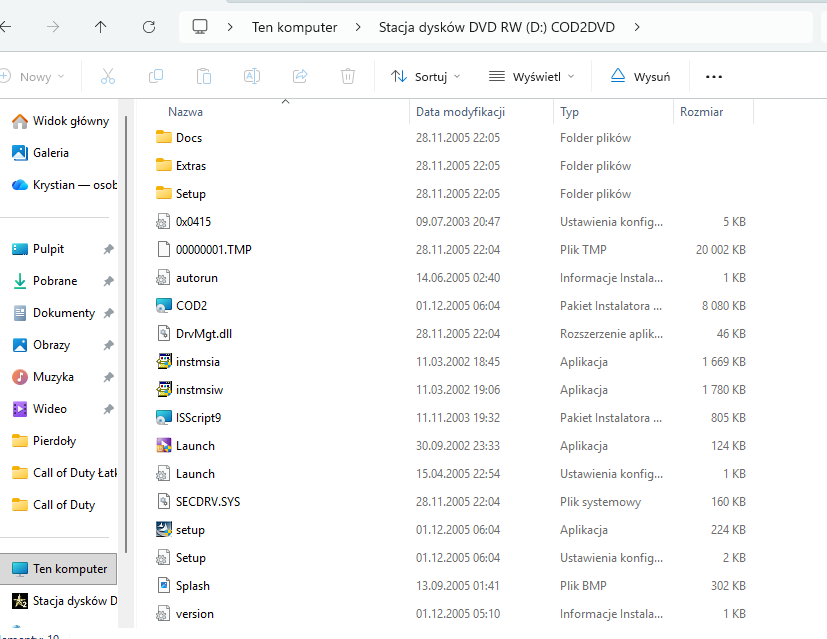
Task: Select the instmsiw application icon
Action: coord(164,389)
